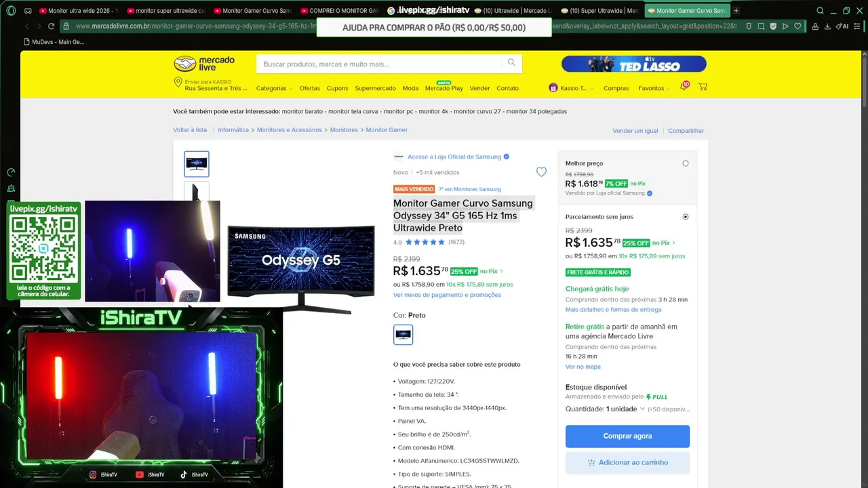Open the Monitor Gamer breadcrumb link
868x488 pixels.
click(x=387, y=129)
